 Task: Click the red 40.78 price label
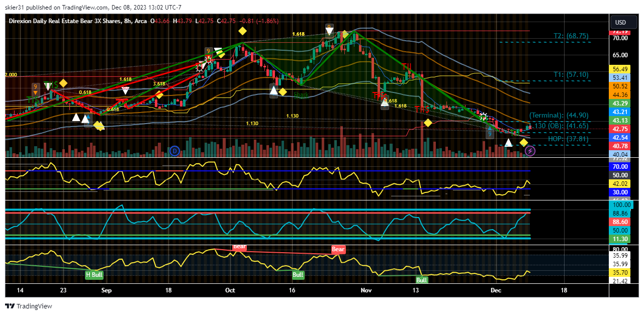pos(620,146)
